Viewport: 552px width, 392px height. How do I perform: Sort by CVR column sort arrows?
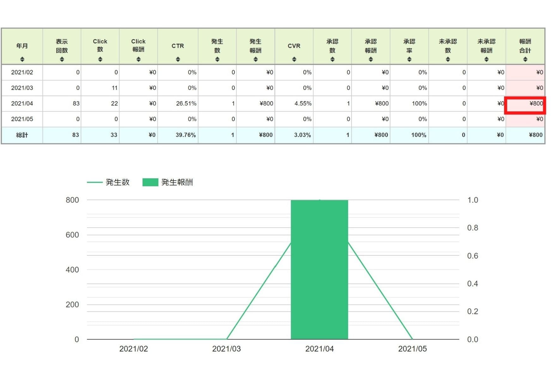294,59
